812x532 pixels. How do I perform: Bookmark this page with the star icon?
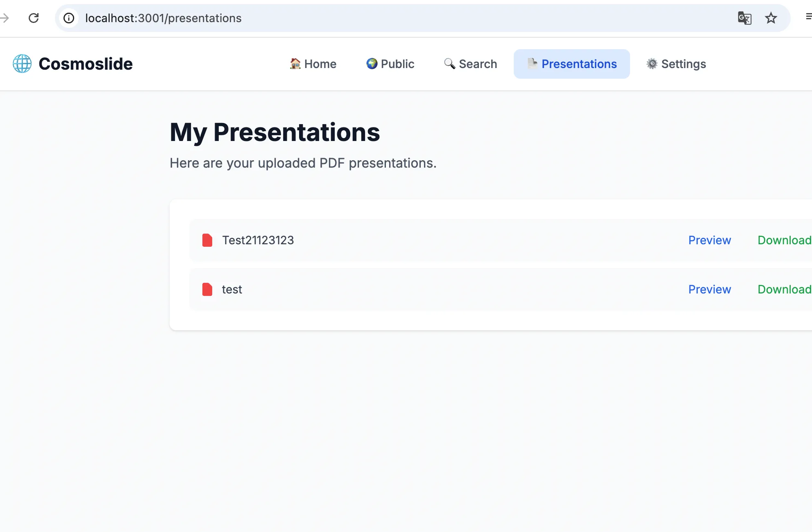(771, 18)
